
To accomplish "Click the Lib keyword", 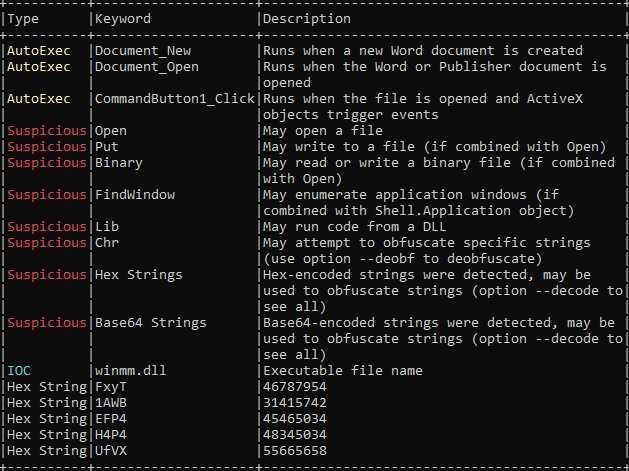I will 106,227.
